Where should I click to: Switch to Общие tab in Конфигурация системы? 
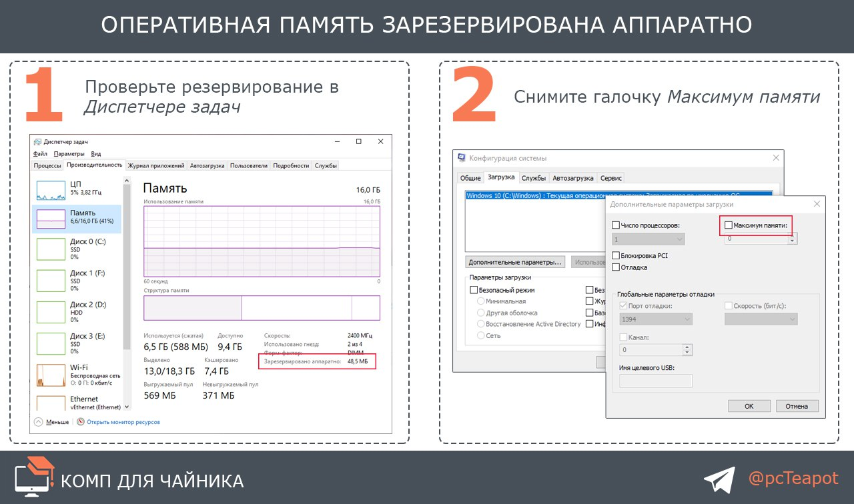tap(470, 178)
